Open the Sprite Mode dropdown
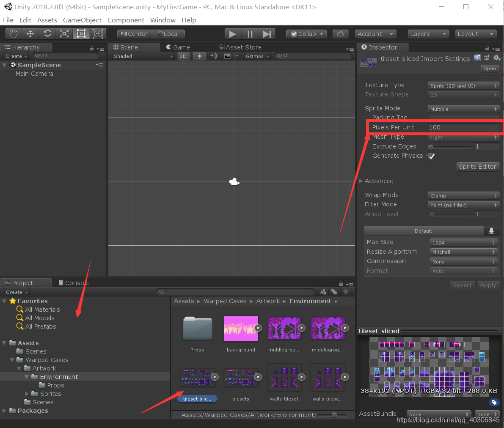 coord(463,109)
